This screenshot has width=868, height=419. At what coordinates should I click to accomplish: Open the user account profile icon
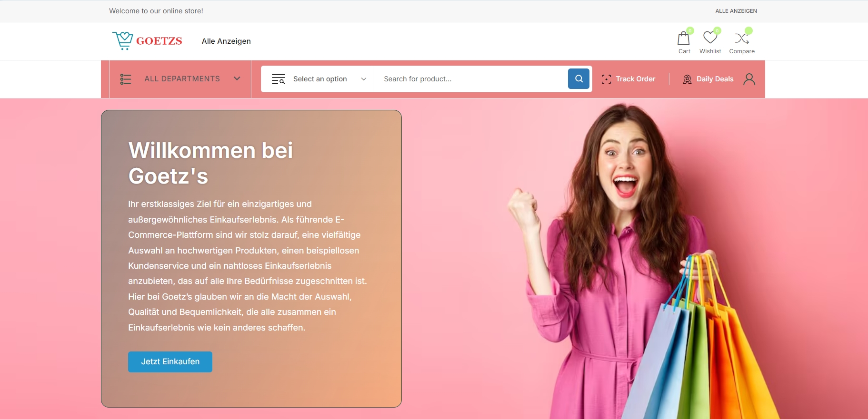(749, 79)
